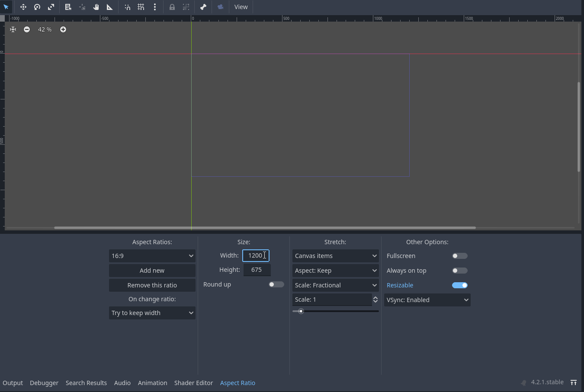
Task: Toggle the Fullscreen switch
Action: tap(459, 256)
